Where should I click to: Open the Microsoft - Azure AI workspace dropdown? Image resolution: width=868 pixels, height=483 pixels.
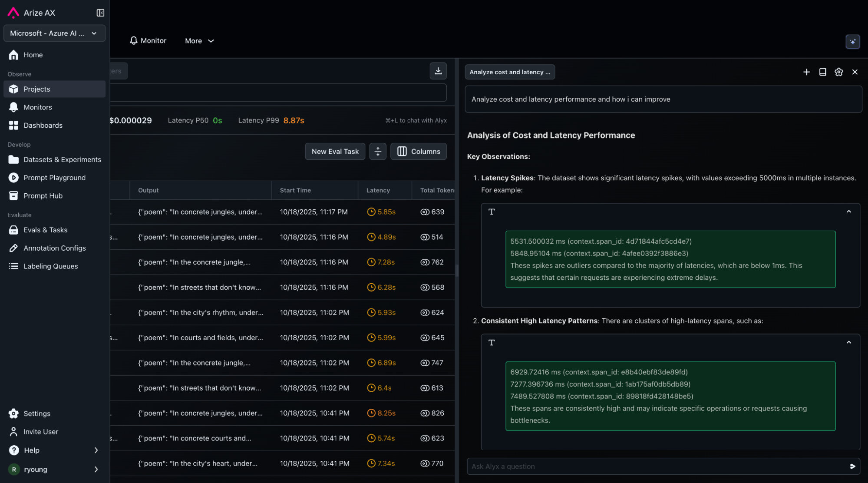pos(54,33)
